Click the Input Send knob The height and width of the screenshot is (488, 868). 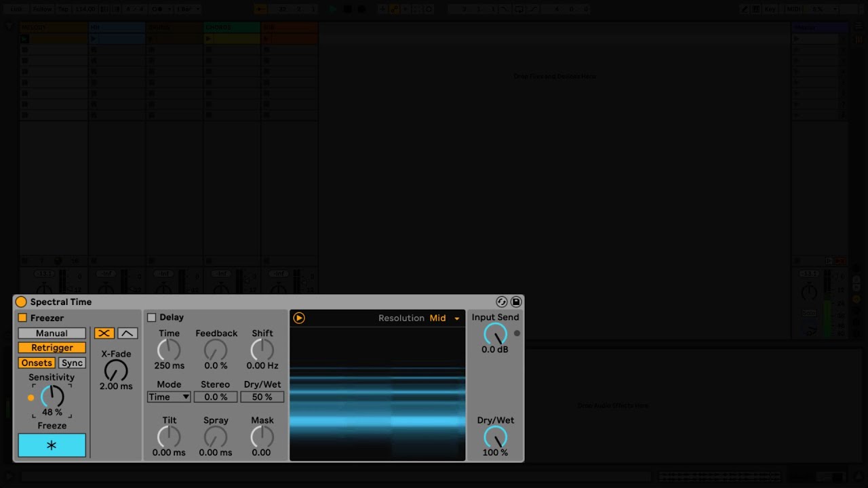495,334
